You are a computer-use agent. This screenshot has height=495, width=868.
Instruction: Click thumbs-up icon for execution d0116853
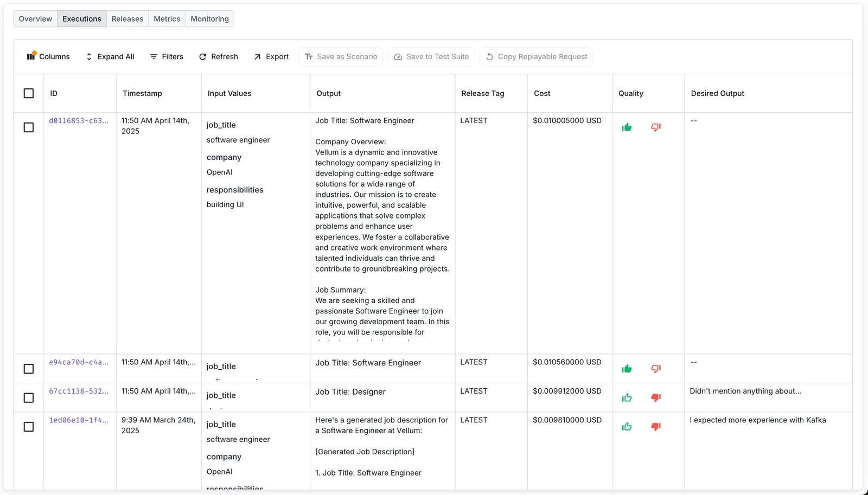(x=627, y=127)
